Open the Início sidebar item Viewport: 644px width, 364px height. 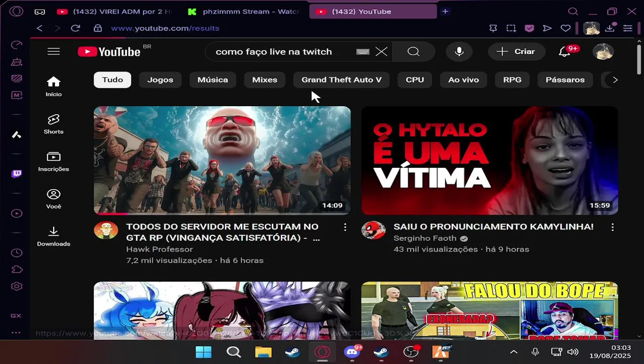(x=54, y=86)
